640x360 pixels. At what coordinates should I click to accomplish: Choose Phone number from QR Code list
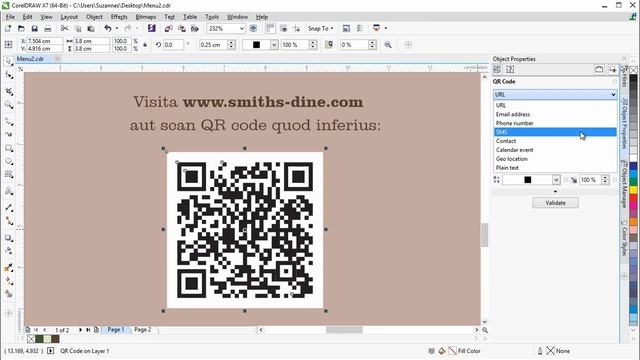point(555,123)
